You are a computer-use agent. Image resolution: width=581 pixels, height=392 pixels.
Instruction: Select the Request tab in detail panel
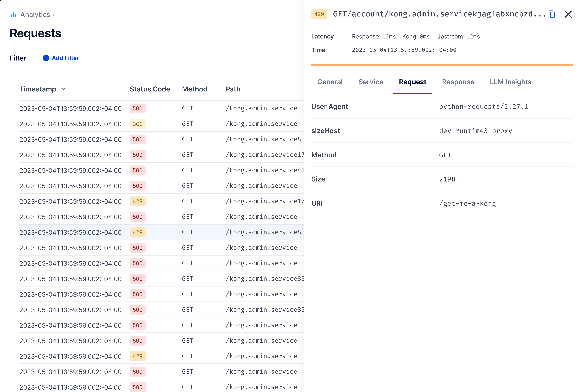click(x=413, y=82)
